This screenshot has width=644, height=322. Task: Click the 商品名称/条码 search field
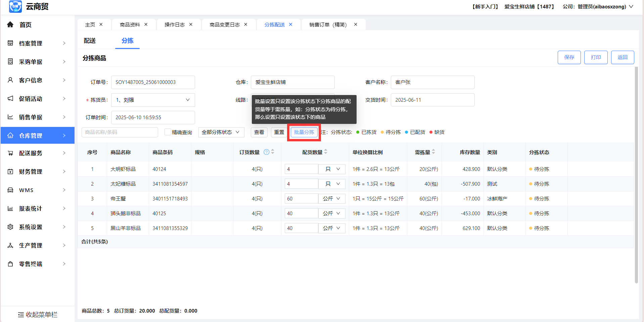(x=120, y=132)
